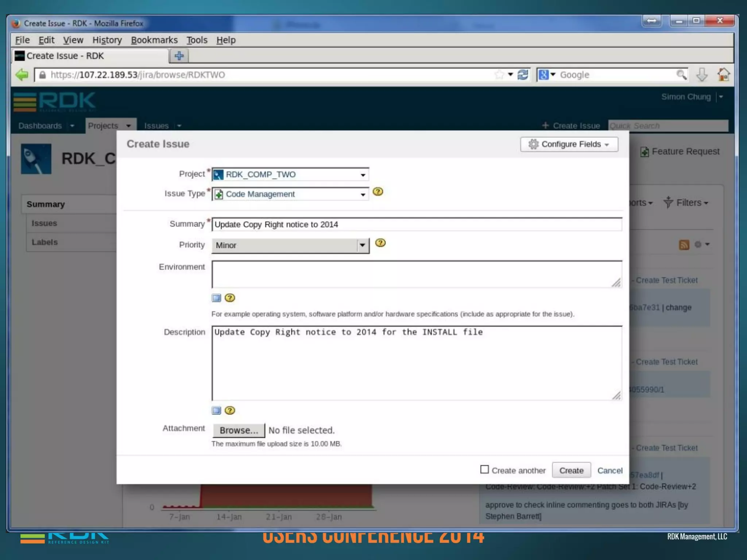Open the Priority dropdown showing Minor

[290, 245]
